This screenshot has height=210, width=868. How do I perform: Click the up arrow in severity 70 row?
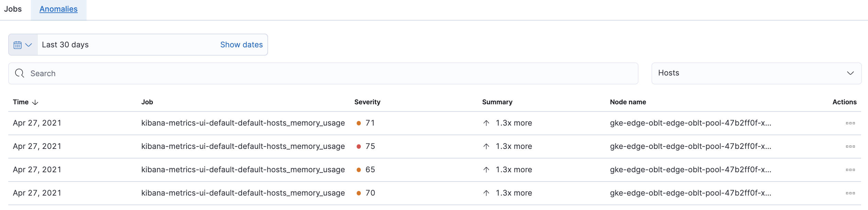coord(486,193)
